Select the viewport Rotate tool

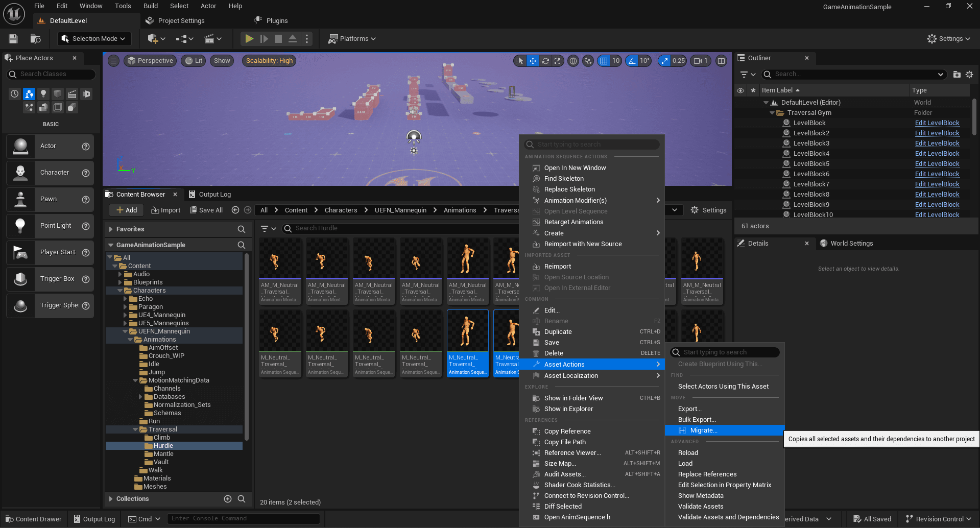pos(545,61)
